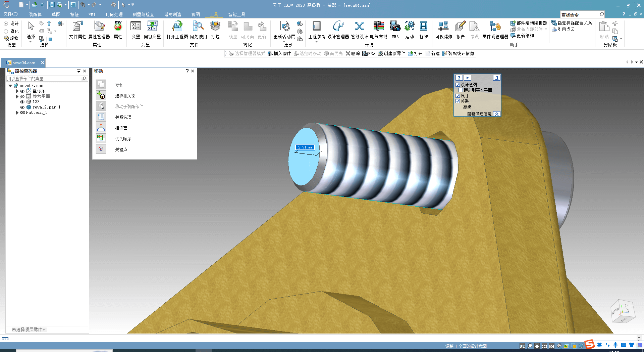This screenshot has height=352, width=644.
Task: Hide the seva12.par:1 part visibility
Action: [x=22, y=107]
